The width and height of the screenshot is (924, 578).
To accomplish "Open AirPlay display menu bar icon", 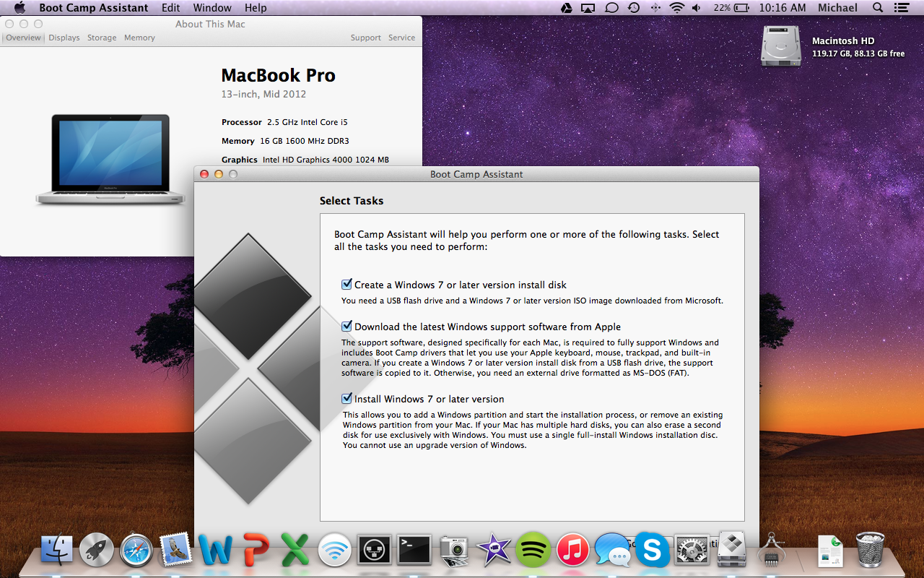I will pos(588,8).
